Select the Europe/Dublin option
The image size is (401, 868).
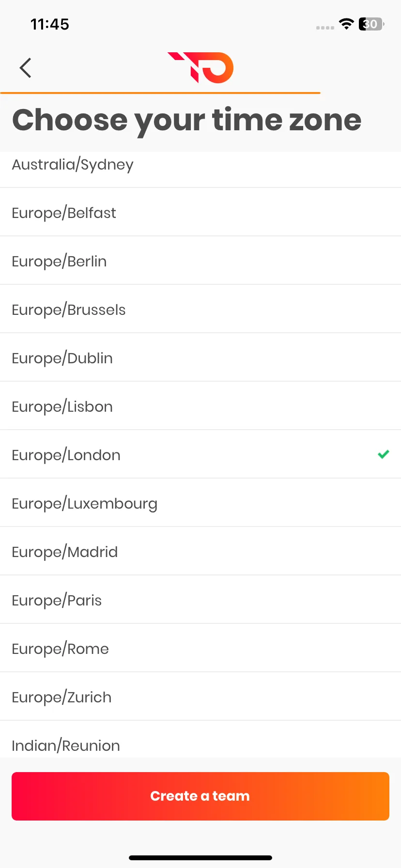click(200, 357)
